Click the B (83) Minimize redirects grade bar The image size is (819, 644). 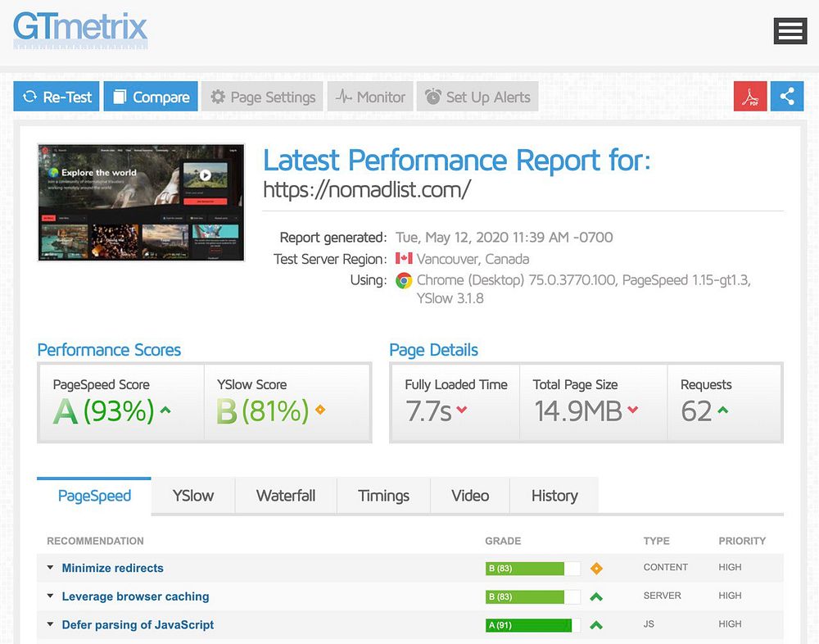click(533, 568)
